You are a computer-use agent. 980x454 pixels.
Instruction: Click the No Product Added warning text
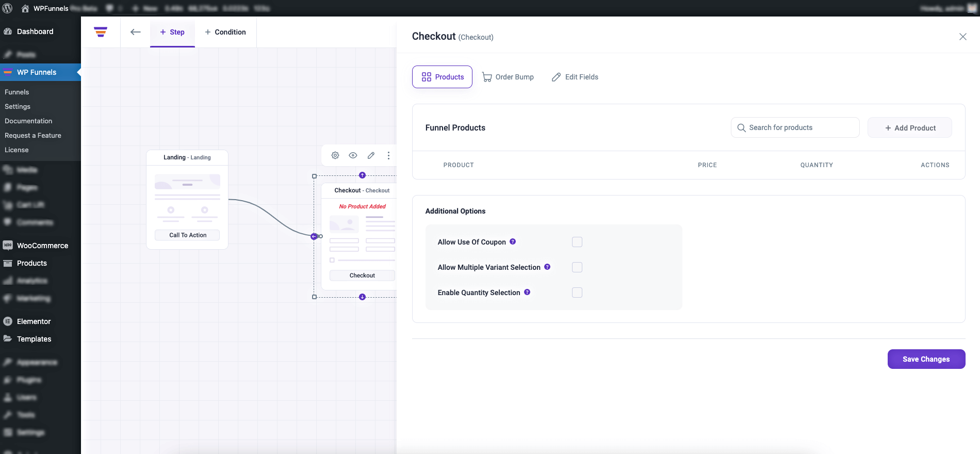point(362,206)
